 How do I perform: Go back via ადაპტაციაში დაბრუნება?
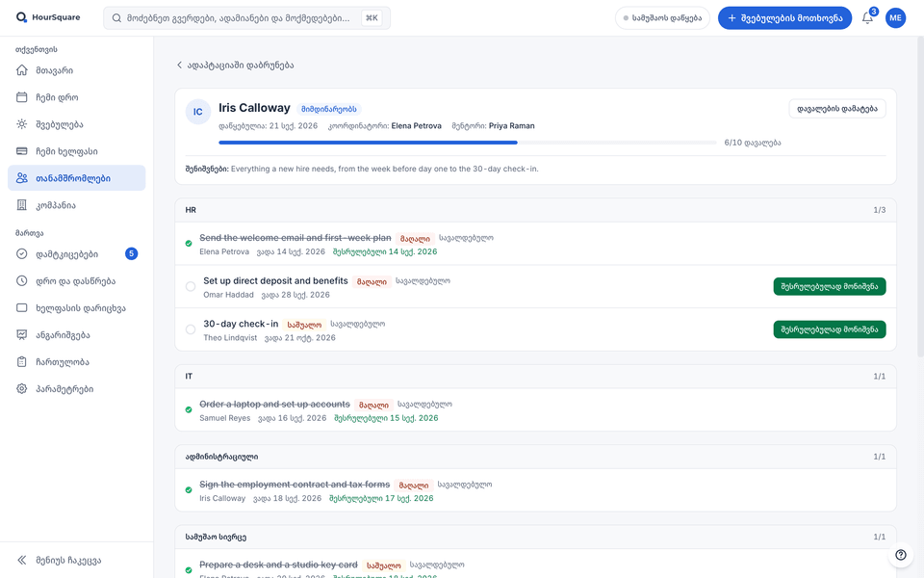pyautogui.click(x=235, y=65)
